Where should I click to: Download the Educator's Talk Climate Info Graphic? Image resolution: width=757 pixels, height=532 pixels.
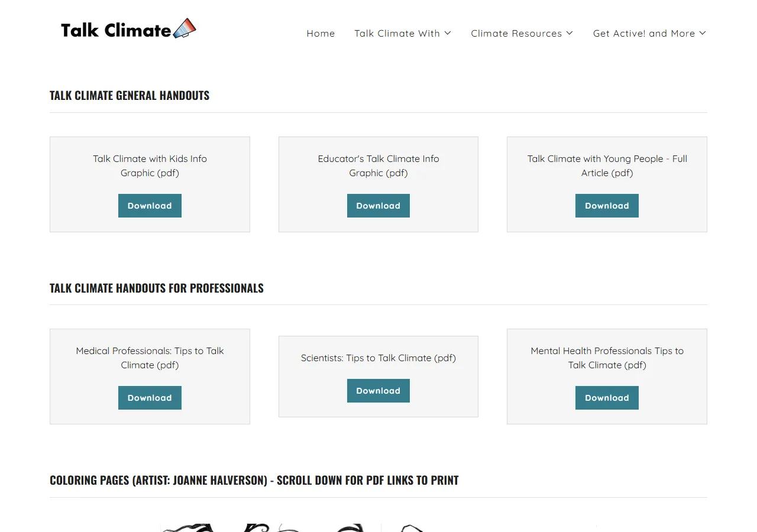pyautogui.click(x=378, y=205)
